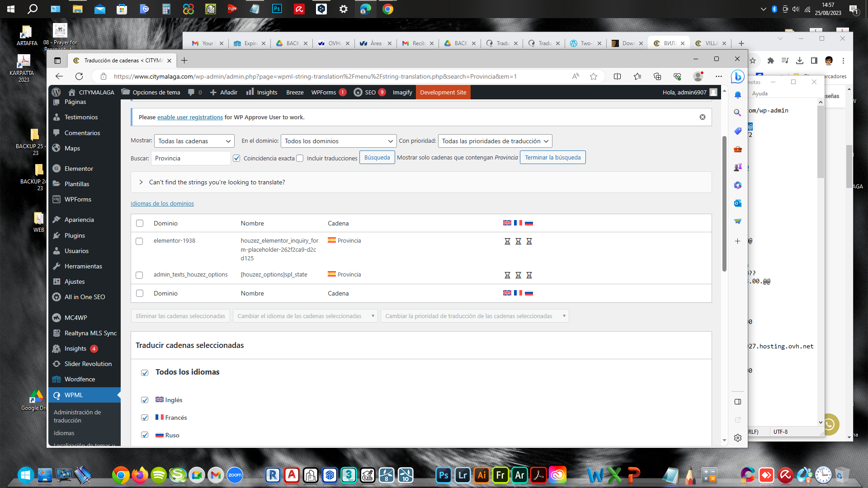Viewport: 868px width, 488px height.
Task: Open Chrome tab search chevron
Action: point(780,38)
